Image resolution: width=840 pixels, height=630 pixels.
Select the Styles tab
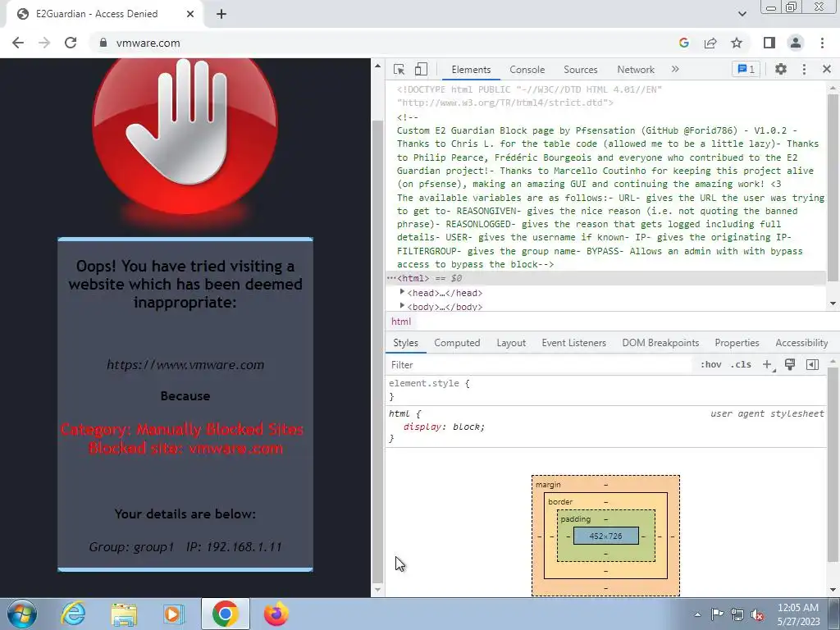coord(405,343)
